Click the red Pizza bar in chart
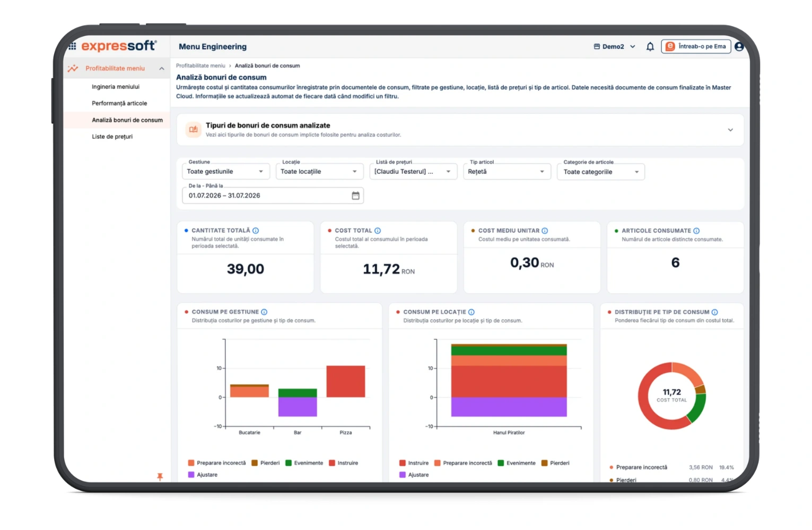 pyautogui.click(x=345, y=382)
